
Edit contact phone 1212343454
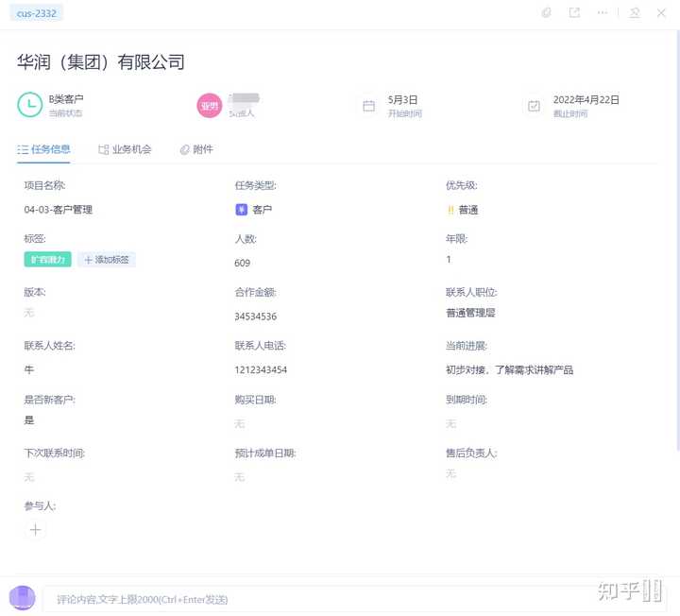coord(261,369)
